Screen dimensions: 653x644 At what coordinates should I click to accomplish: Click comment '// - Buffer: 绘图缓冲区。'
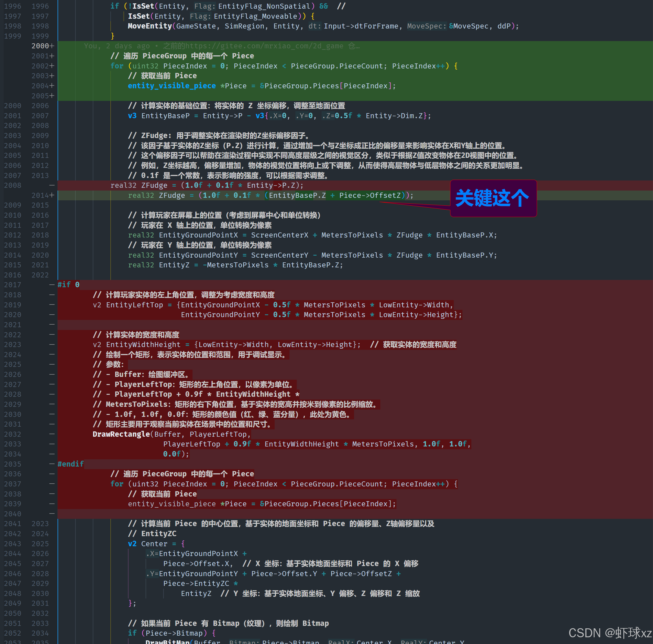click(x=141, y=374)
